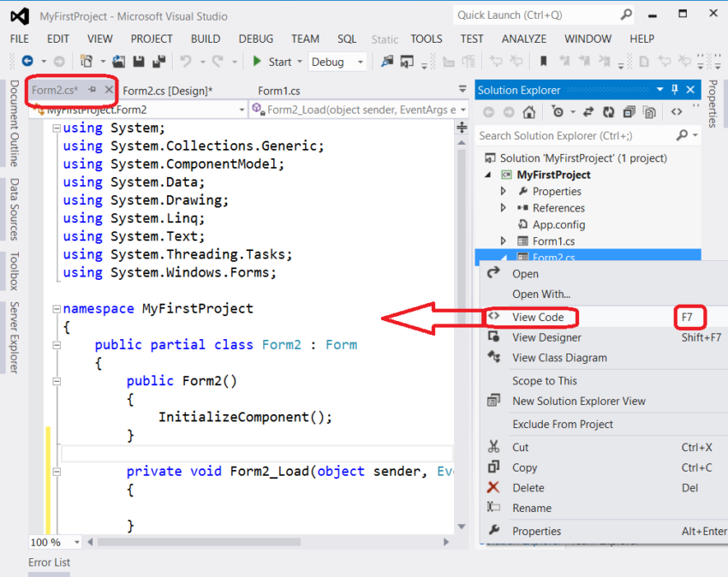Viewport: 728px width, 577px height.
Task: Switch to the Form1.cs tab
Action: point(278,91)
